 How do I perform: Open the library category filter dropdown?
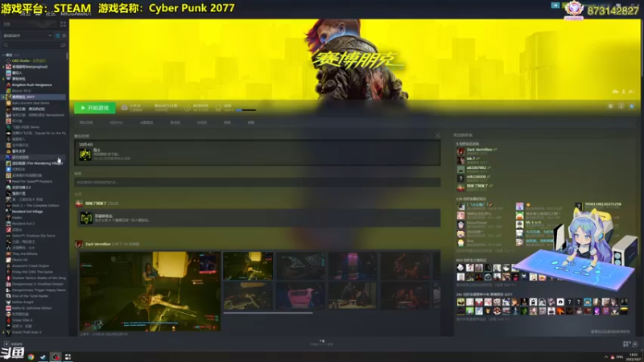(28, 35)
